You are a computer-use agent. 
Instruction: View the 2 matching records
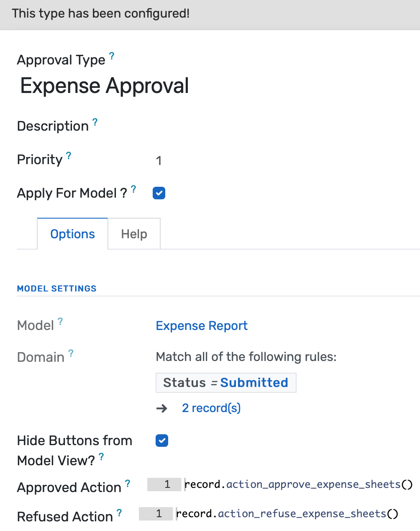211,408
